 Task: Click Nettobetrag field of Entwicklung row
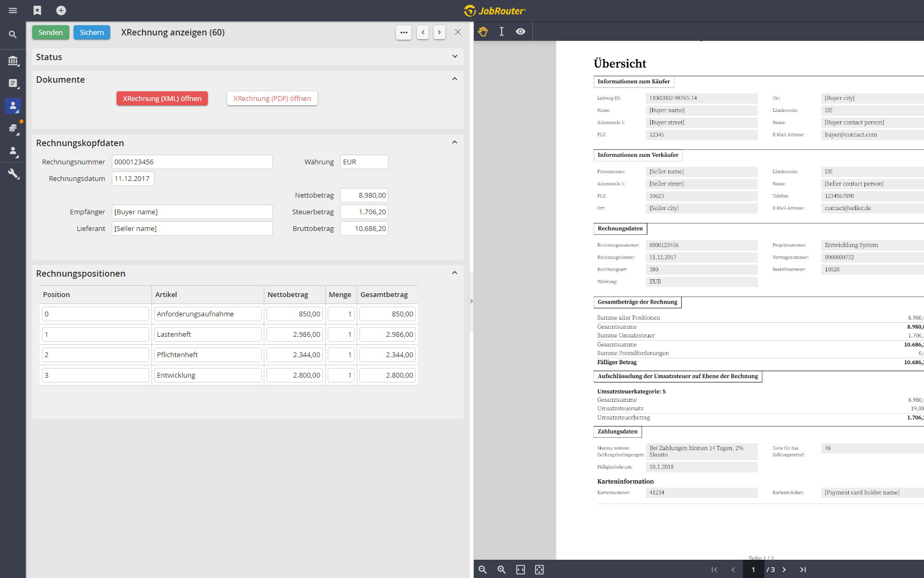pyautogui.click(x=295, y=375)
